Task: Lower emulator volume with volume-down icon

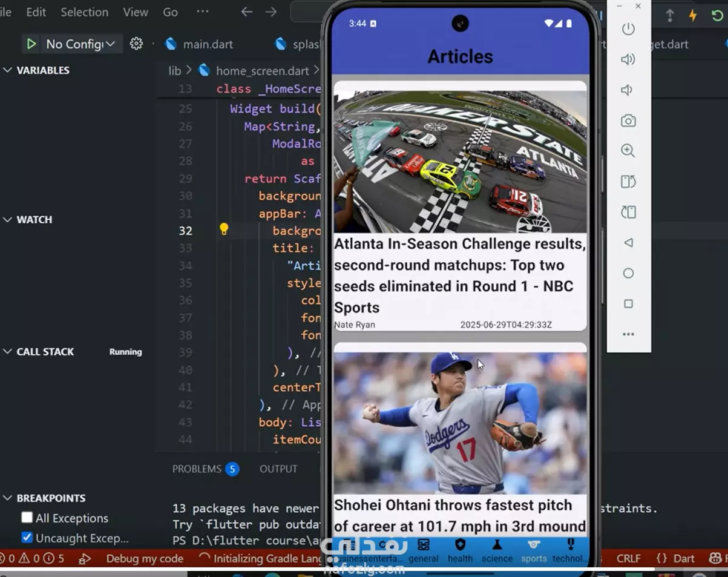Action: (x=628, y=90)
